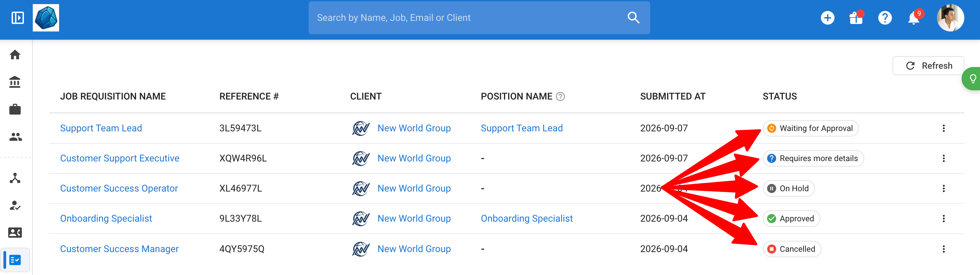Viewport: 980px width, 275px height.
Task: Go to Home in the sidebar
Action: [x=15, y=55]
